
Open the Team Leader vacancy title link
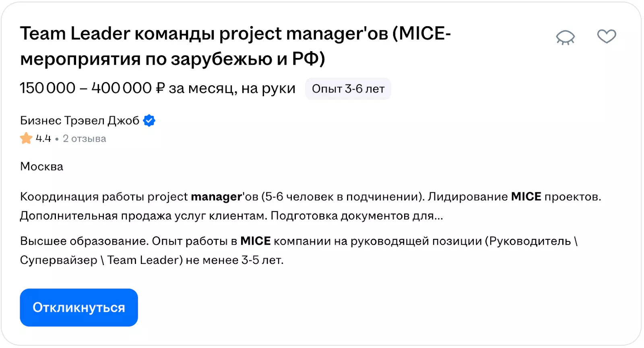tap(235, 46)
